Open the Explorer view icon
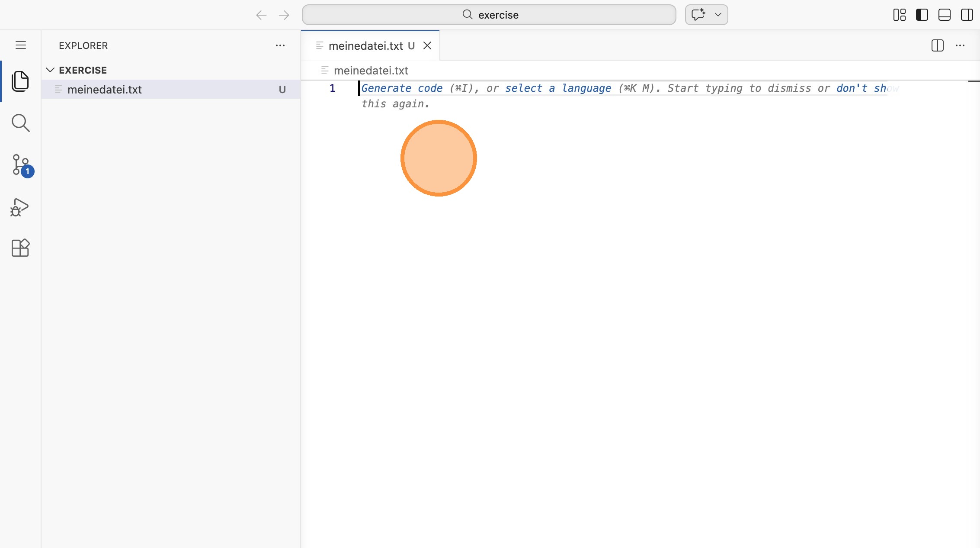Viewport: 980px width, 548px height. (x=20, y=81)
